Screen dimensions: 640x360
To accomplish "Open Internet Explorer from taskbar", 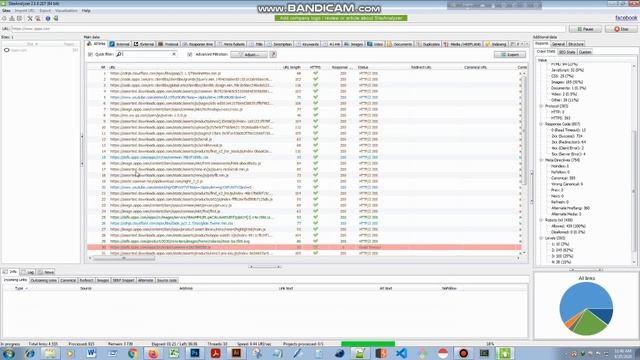I will pos(29,353).
